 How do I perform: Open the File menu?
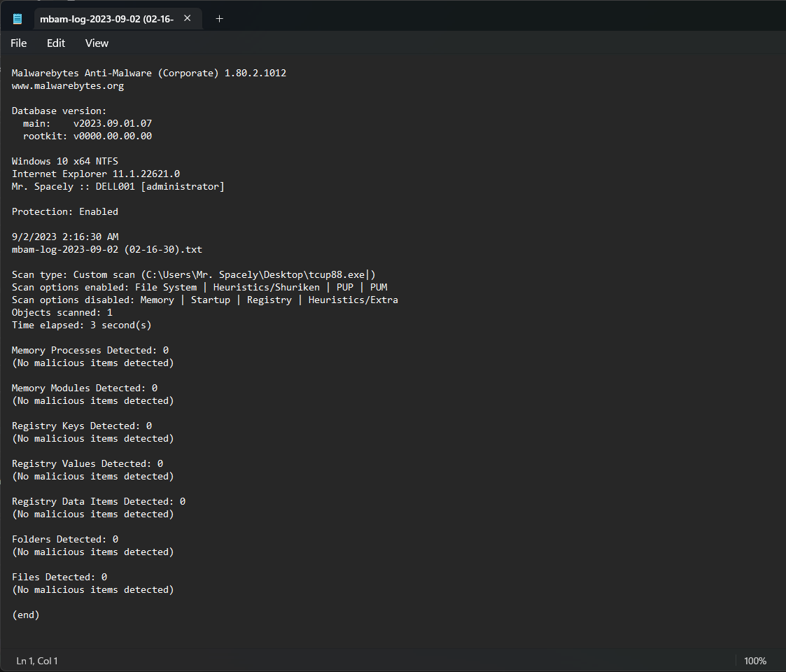(x=18, y=43)
